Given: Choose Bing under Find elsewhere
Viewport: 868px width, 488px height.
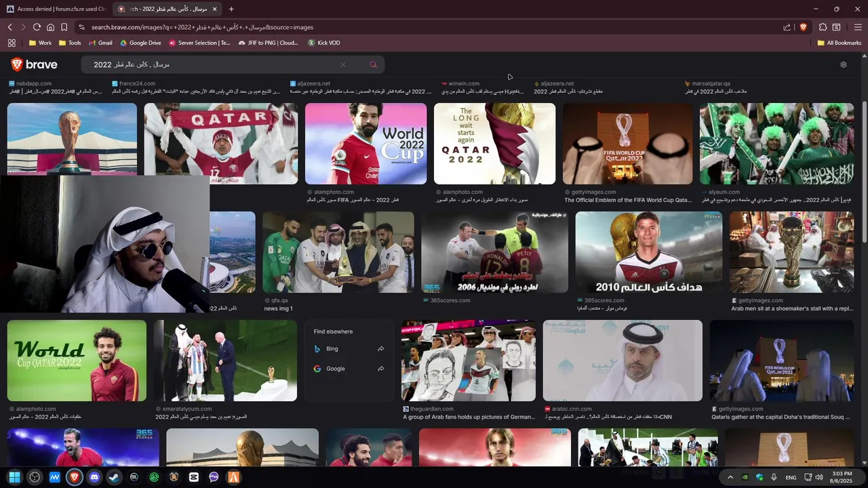Looking at the screenshot, I should [349, 348].
